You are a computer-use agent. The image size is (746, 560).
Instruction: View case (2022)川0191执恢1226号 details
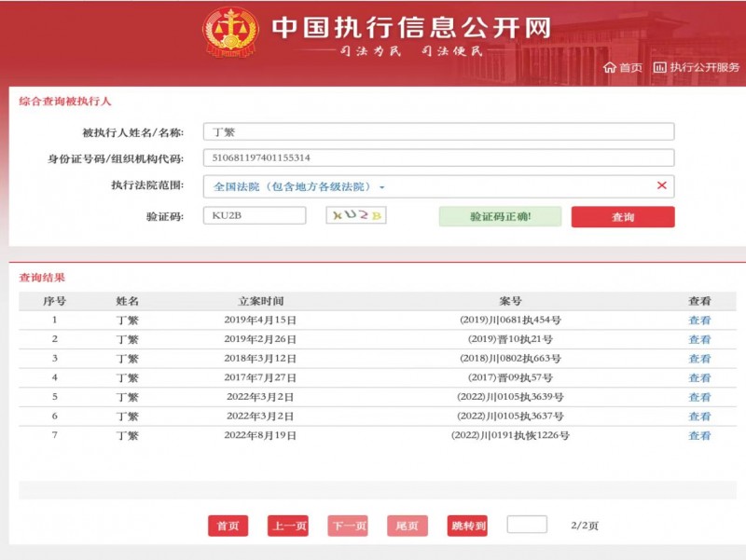tap(699, 436)
